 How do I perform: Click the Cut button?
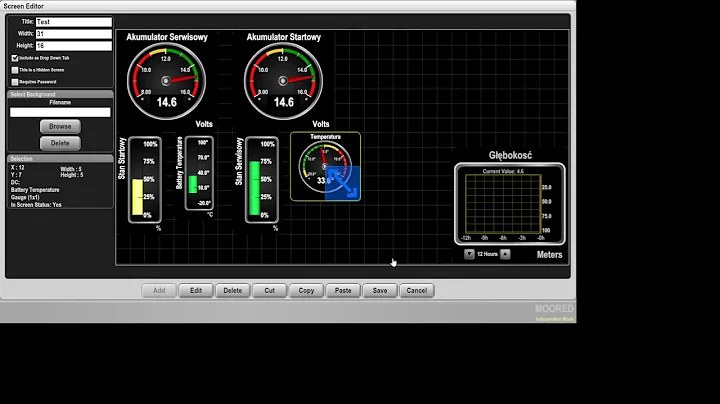pos(270,291)
